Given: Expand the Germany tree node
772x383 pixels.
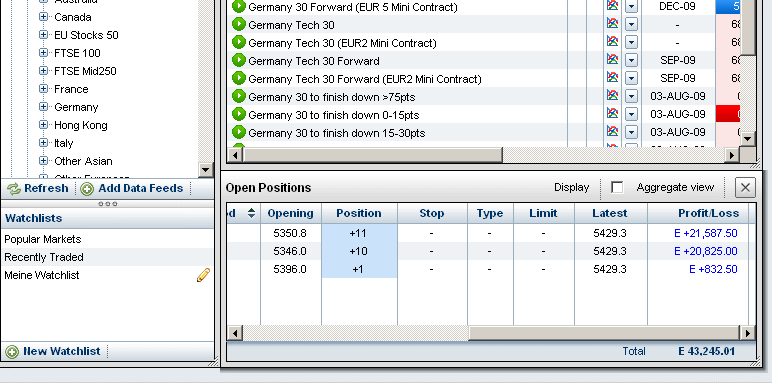Looking at the screenshot, I should pyautogui.click(x=43, y=106).
